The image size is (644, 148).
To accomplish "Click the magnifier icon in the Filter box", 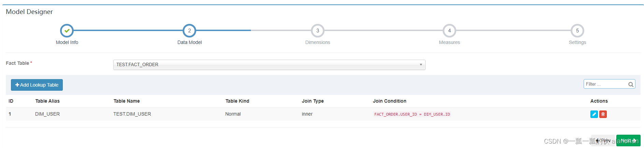I will (x=631, y=84).
